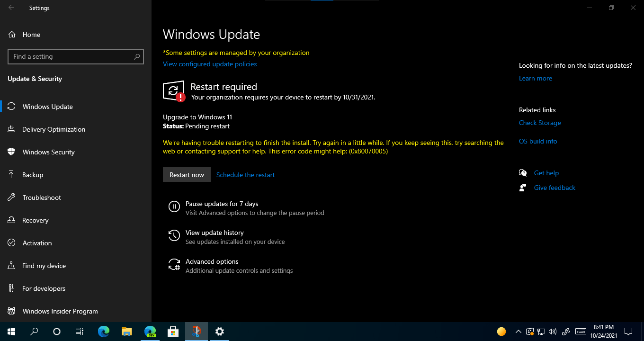The image size is (644, 341).
Task: Go back with the Settings back arrow
Action: 11,8
